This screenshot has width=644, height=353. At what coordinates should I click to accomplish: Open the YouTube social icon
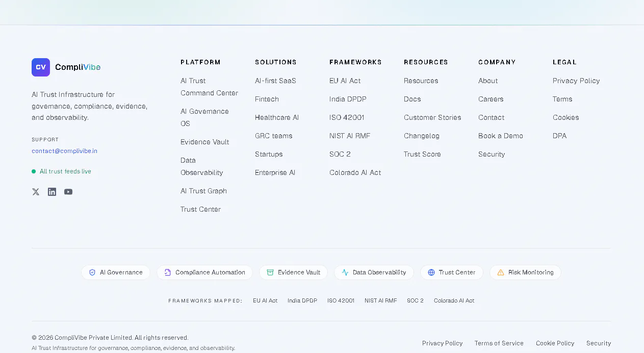[x=68, y=192]
